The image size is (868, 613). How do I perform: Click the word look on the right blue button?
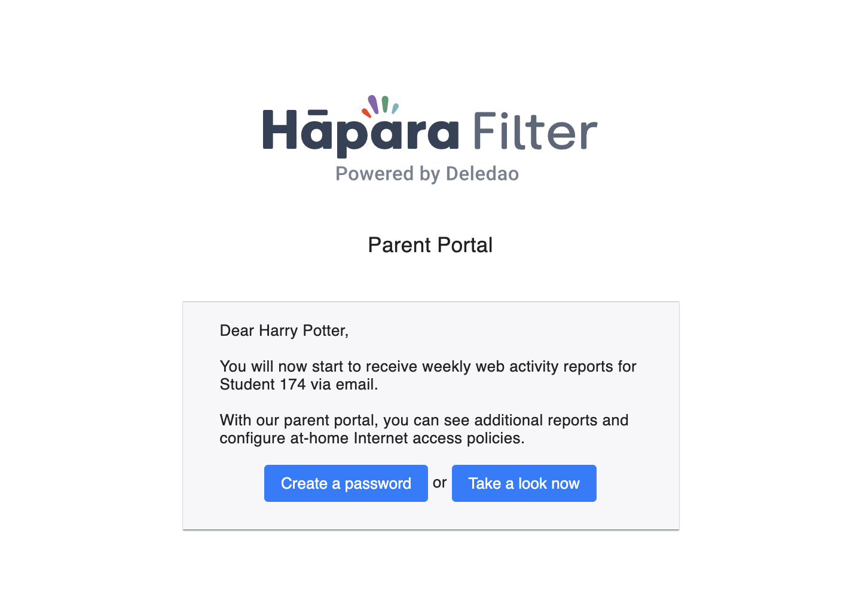pos(531,483)
